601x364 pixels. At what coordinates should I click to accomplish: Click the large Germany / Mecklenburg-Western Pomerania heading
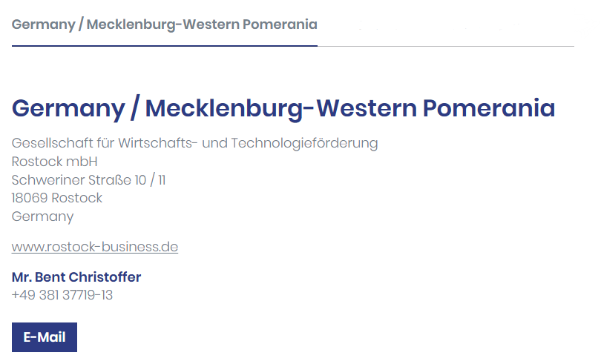[x=283, y=108]
